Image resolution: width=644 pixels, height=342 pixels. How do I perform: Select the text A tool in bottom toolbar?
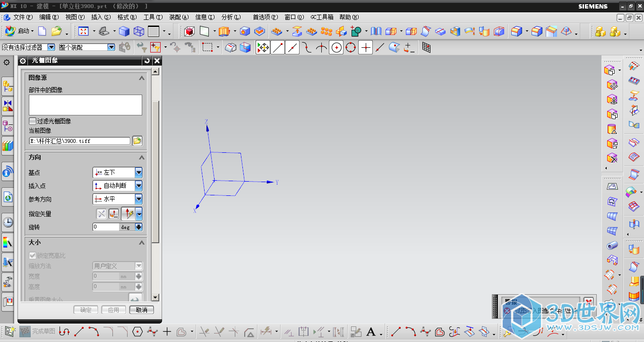371,332
